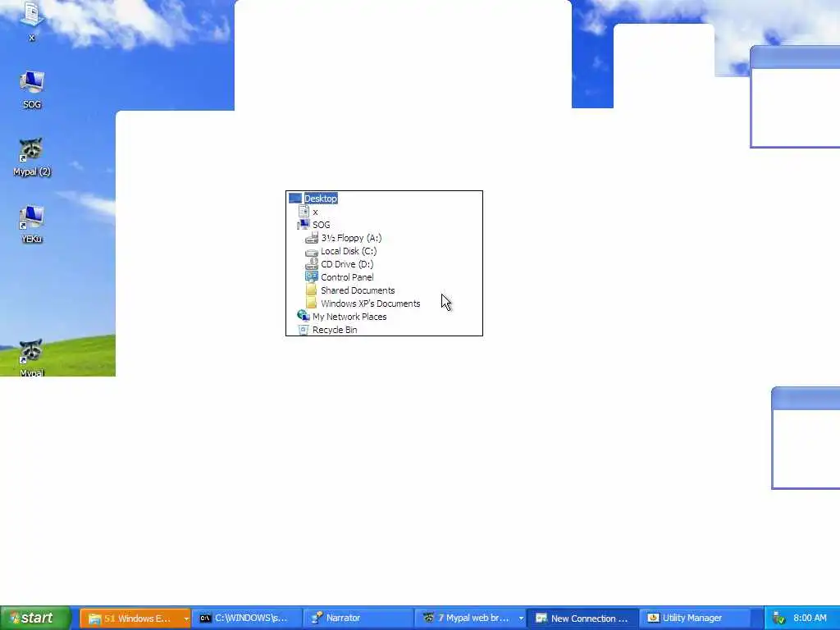Switch to the C:\WINDOWS command prompt taskbar button
Screen dimensions: 840x630
[247, 619]
